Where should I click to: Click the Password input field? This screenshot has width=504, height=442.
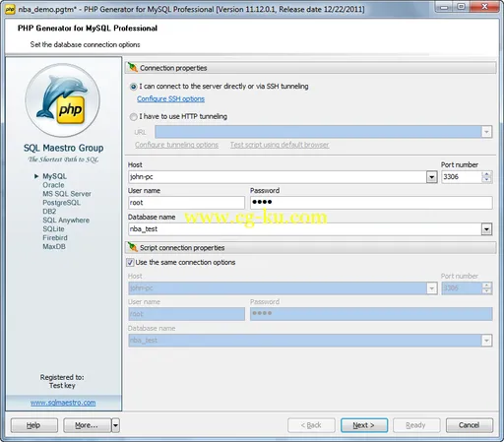click(x=371, y=203)
